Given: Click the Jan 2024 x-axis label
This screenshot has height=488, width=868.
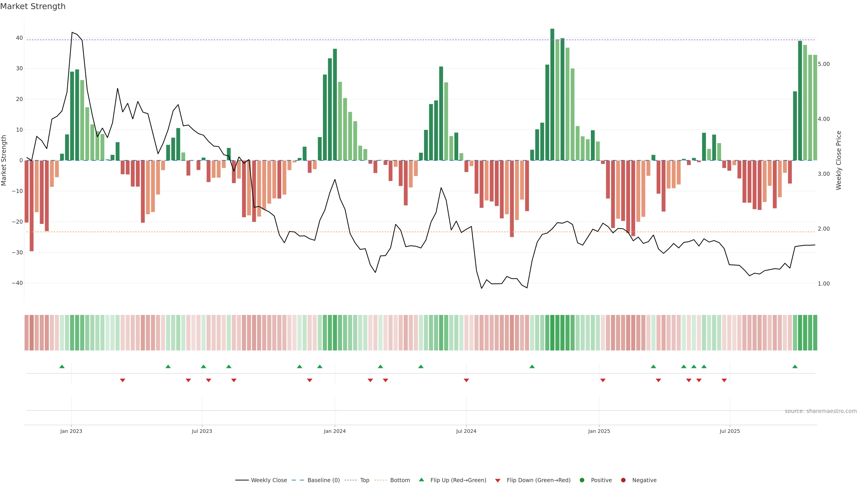Looking at the screenshot, I should point(335,431).
